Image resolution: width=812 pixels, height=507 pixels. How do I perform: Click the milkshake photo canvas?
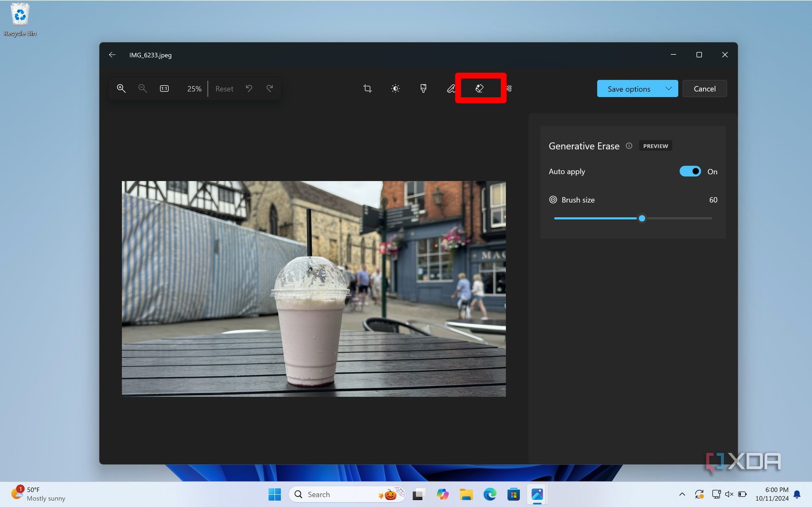click(x=314, y=289)
